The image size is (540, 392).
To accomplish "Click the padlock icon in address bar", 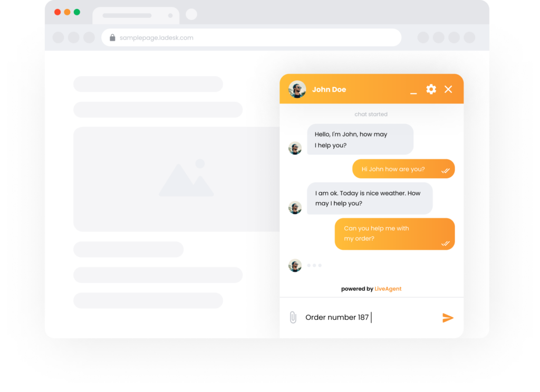I will pos(112,37).
